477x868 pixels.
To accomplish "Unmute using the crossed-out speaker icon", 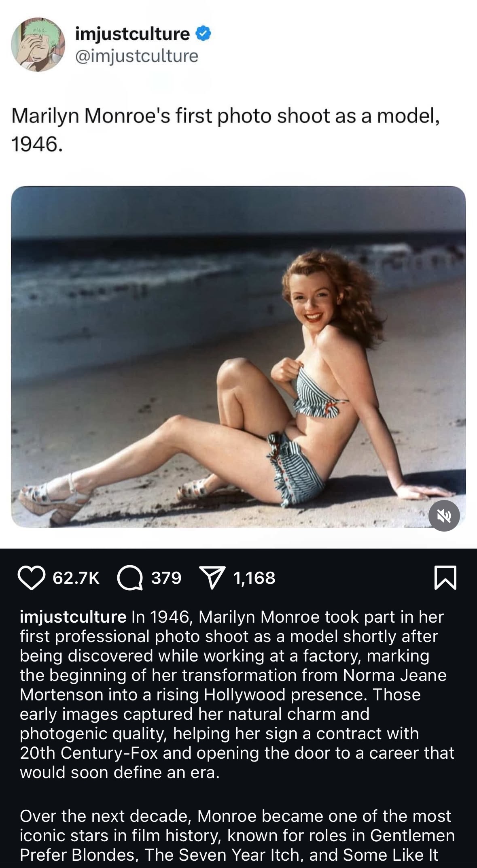I will pos(444,516).
